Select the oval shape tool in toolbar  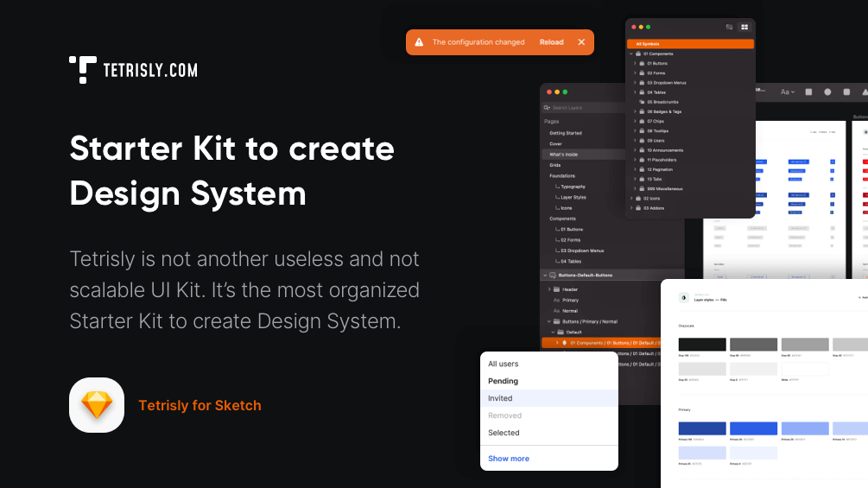tap(827, 92)
